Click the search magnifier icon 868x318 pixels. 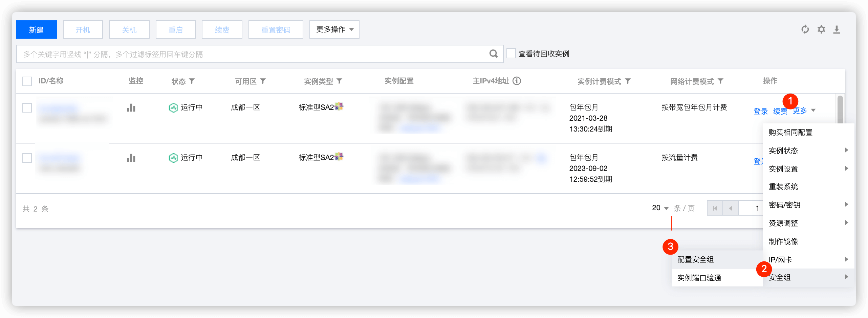[494, 54]
